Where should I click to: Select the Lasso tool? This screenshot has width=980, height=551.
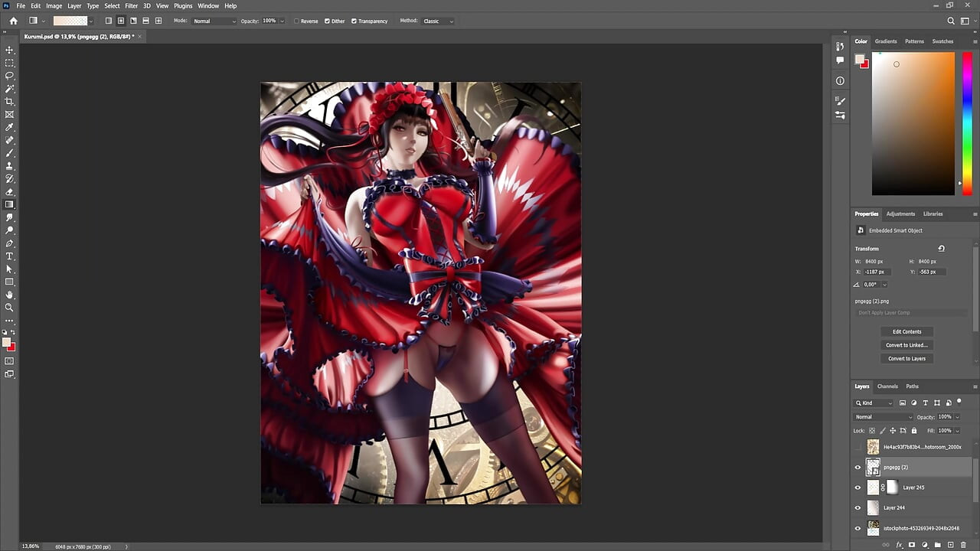tap(9, 76)
